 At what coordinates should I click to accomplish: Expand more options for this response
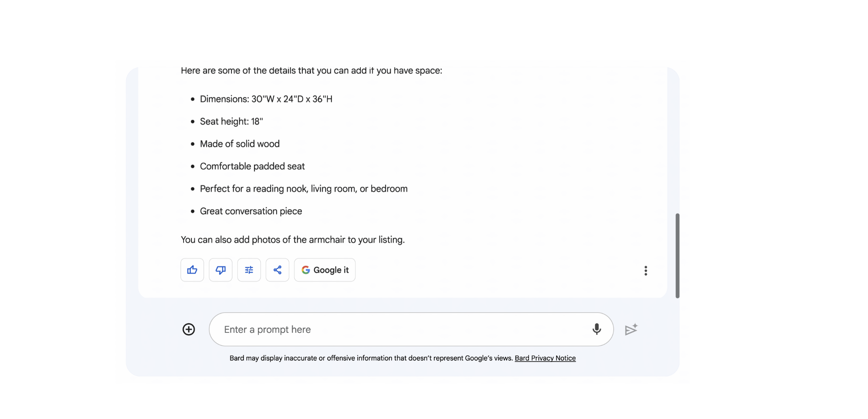click(x=646, y=270)
